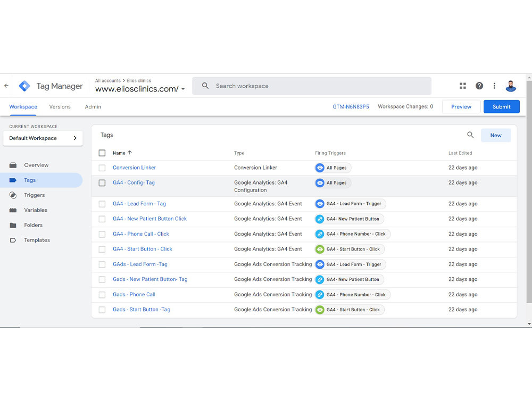Check the GA4 - Start Button - Click checkbox
This screenshot has width=532, height=399.
[102, 249]
